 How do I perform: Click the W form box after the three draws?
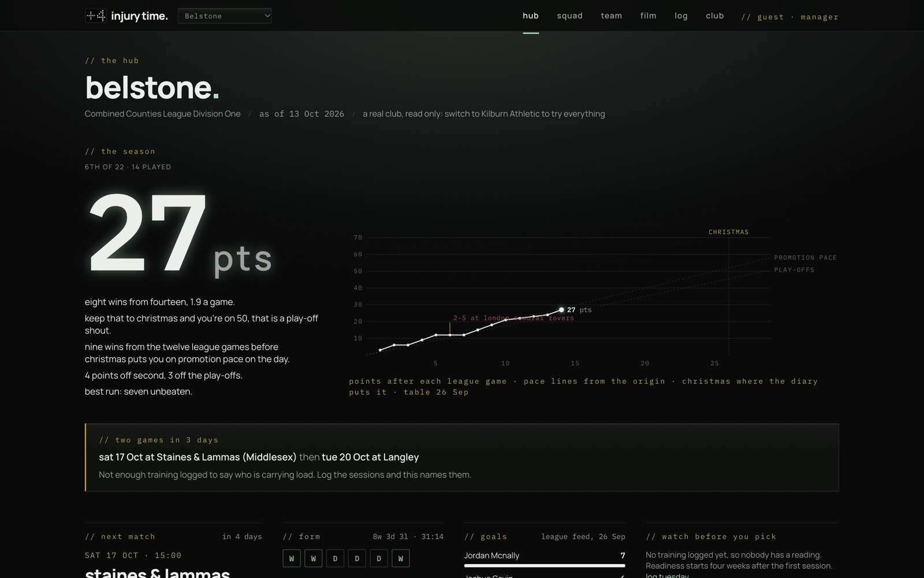[401, 558]
